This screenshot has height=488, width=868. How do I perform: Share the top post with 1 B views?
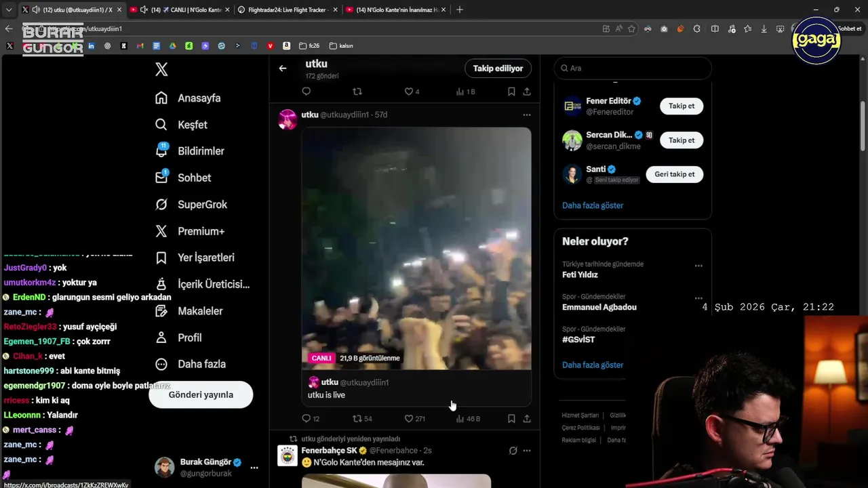[x=527, y=91]
